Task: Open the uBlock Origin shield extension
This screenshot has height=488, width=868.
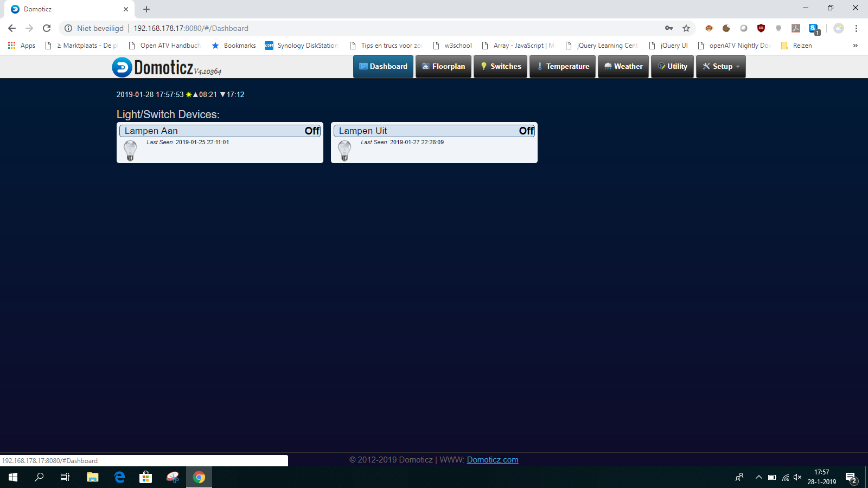Action: [x=761, y=28]
